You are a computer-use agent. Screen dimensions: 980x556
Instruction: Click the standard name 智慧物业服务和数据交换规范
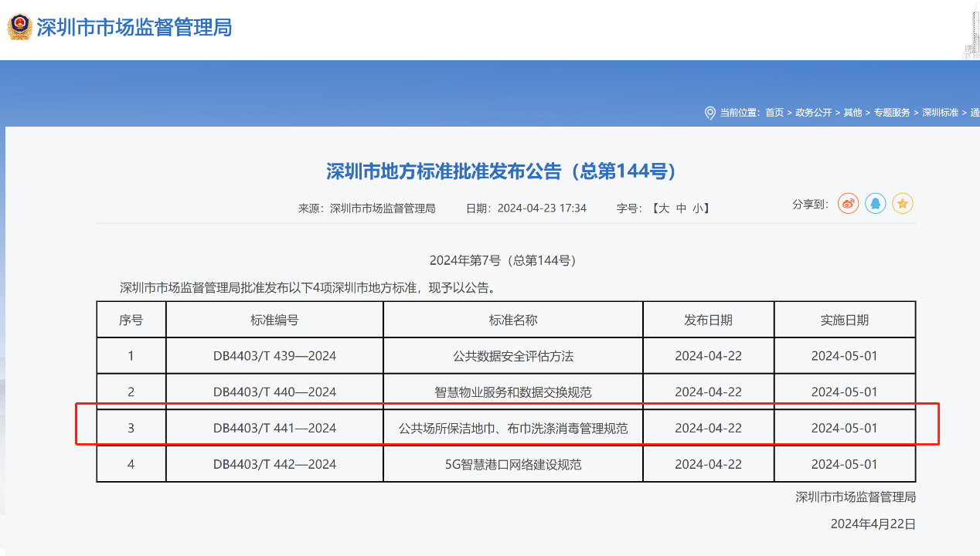513,392
